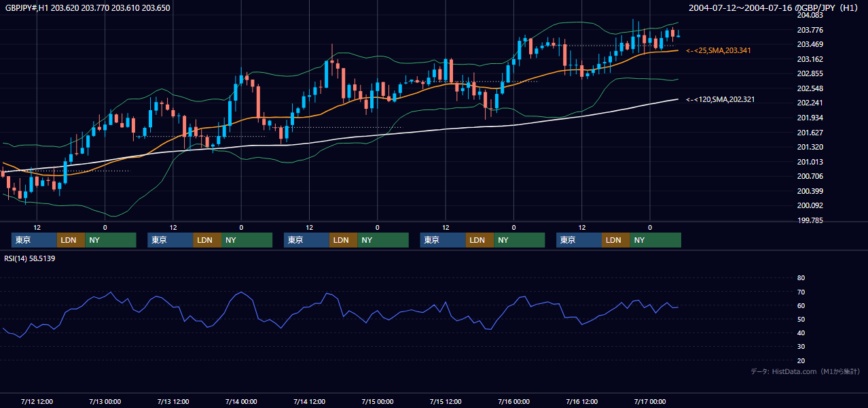
Task: Click the 199.785 price axis label
Action: (810, 220)
